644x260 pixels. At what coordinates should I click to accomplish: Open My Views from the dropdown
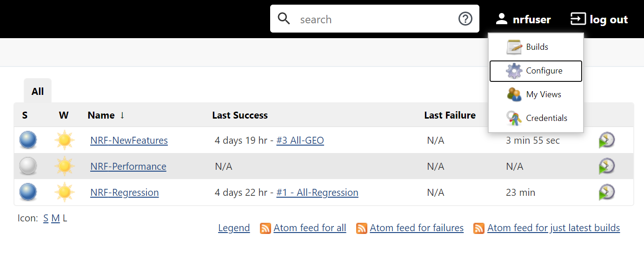536,94
